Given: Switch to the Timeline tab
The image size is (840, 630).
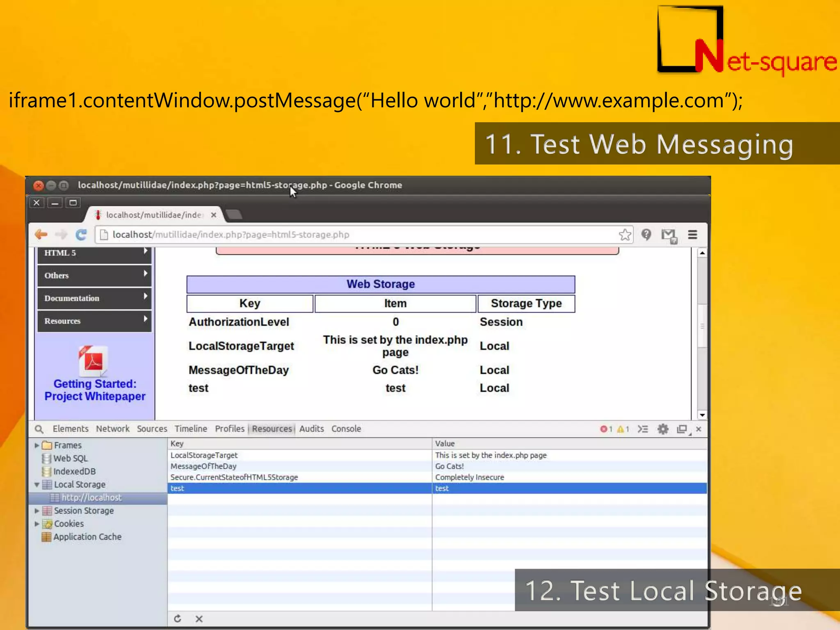Looking at the screenshot, I should [x=191, y=429].
